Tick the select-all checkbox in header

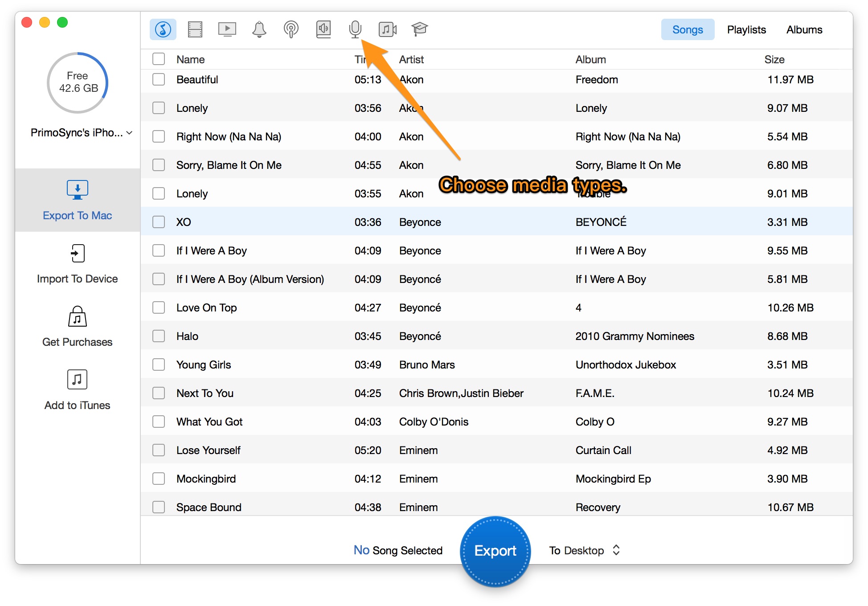click(159, 59)
